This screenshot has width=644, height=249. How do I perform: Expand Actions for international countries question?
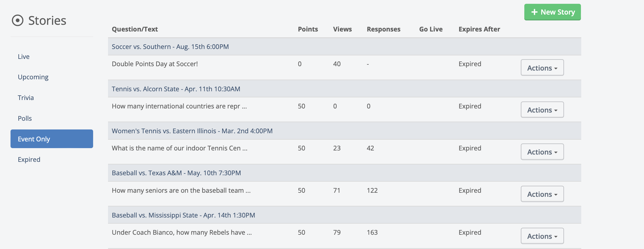click(542, 110)
